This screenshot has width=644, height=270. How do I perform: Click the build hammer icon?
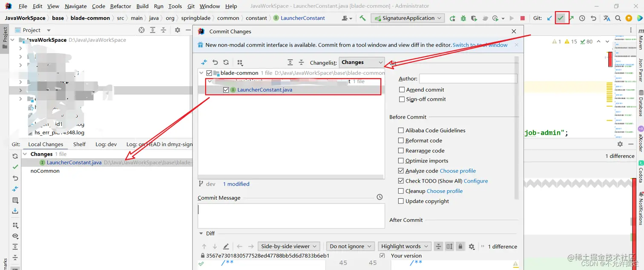(x=362, y=18)
